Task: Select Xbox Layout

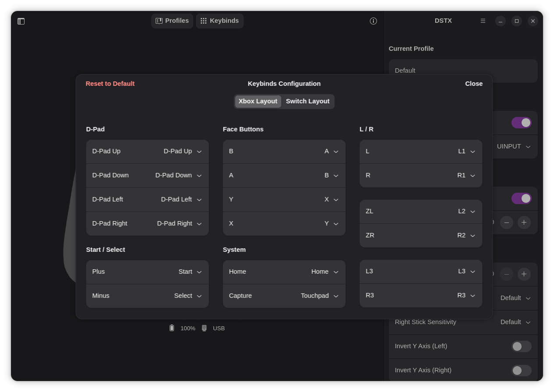Action: (x=258, y=101)
